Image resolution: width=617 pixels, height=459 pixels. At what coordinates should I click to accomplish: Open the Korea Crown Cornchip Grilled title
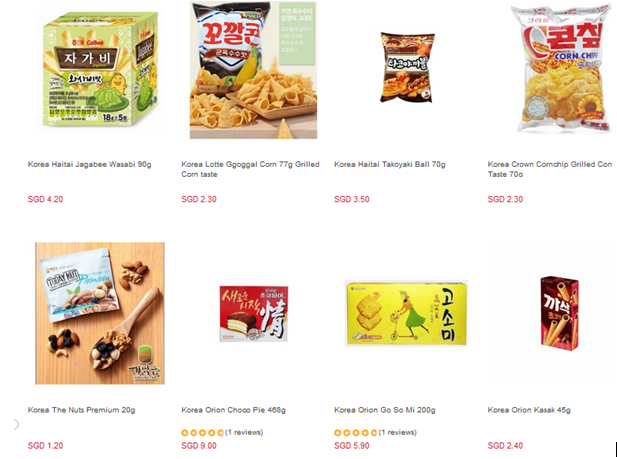tap(550, 169)
